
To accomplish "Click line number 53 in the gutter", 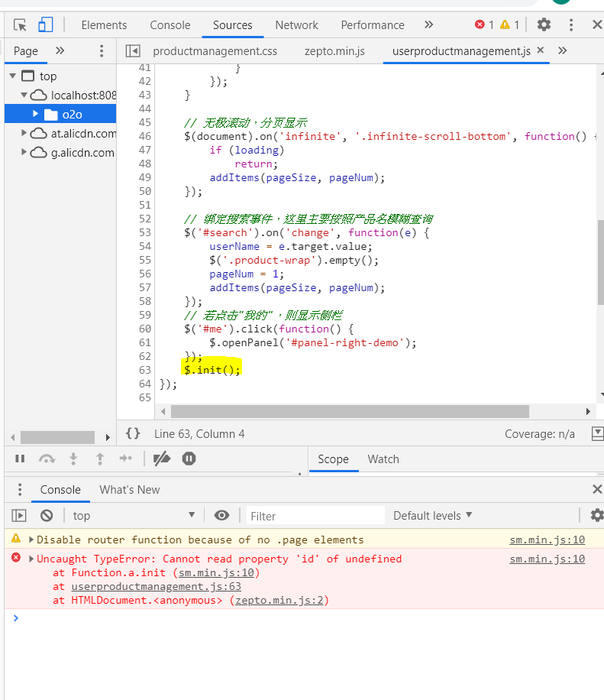I will click(145, 232).
